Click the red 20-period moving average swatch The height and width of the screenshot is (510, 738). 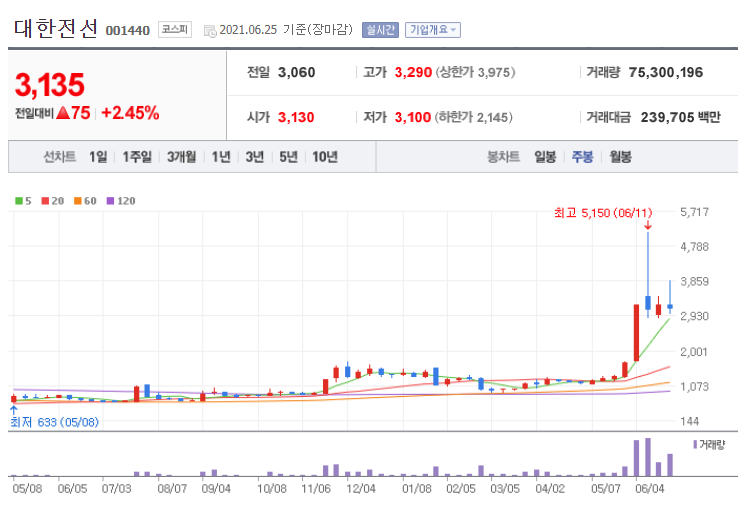pos(45,201)
